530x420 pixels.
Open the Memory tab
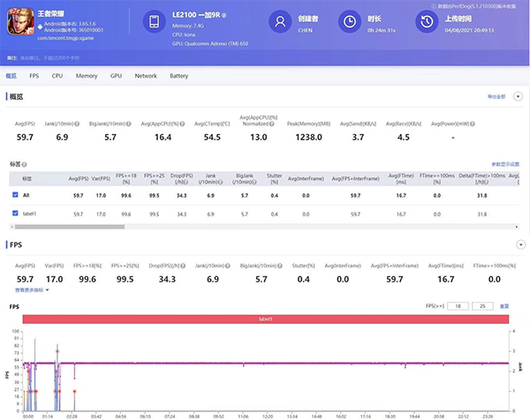87,76
